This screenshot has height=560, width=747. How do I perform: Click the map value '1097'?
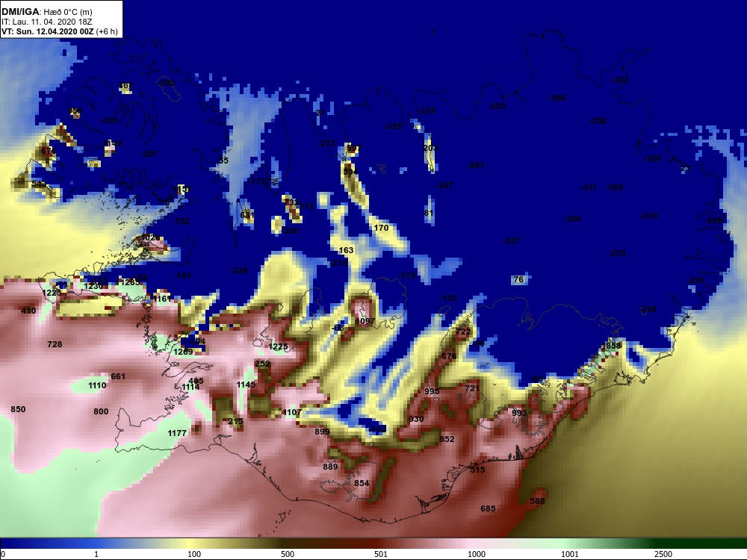point(365,321)
